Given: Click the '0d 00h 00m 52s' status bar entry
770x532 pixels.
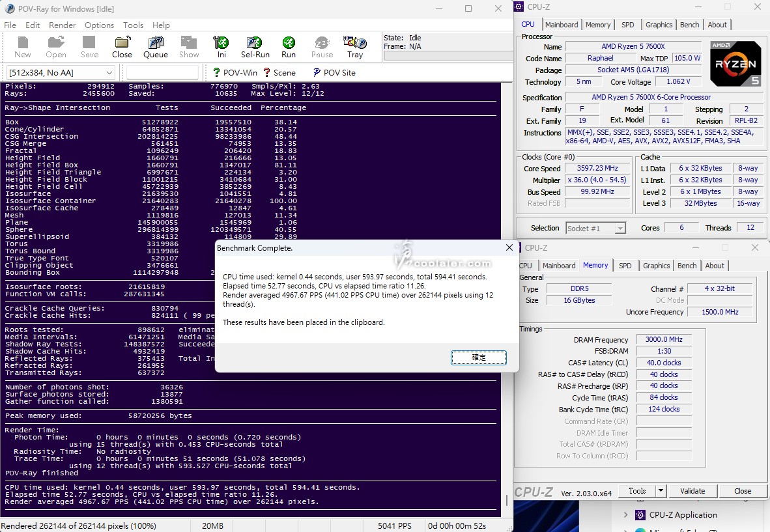Looking at the screenshot, I should coord(457,525).
